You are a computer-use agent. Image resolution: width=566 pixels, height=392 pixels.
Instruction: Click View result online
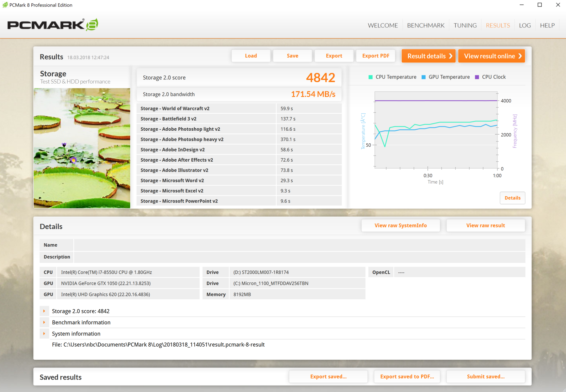pyautogui.click(x=492, y=56)
